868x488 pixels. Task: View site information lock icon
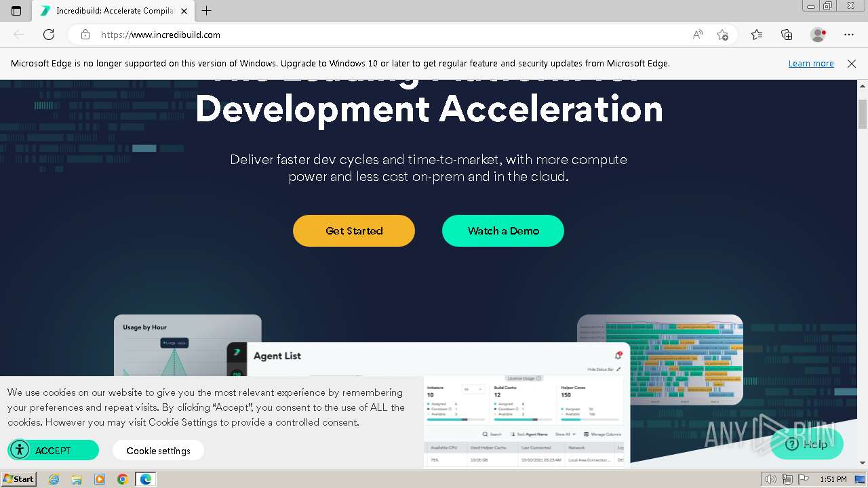[85, 35]
